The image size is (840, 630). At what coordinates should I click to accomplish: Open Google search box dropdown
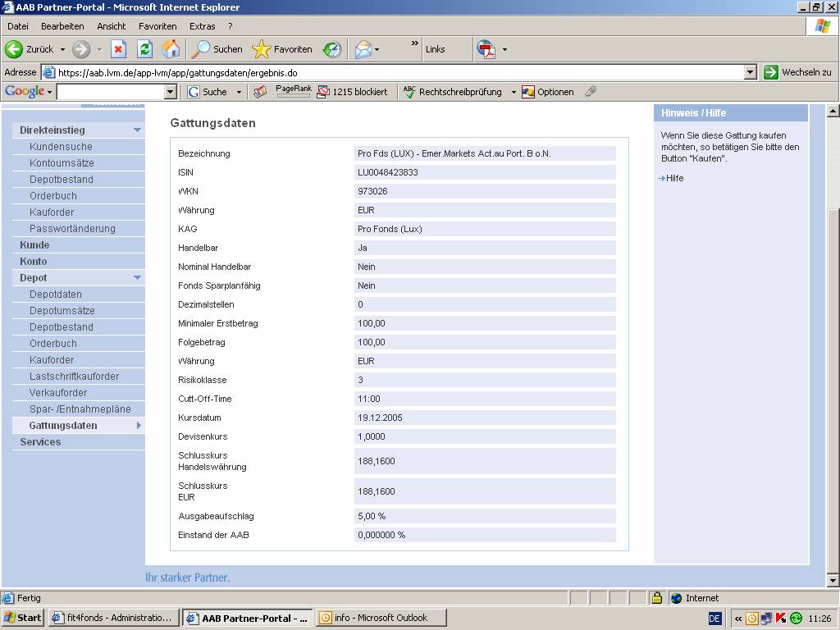pos(171,92)
